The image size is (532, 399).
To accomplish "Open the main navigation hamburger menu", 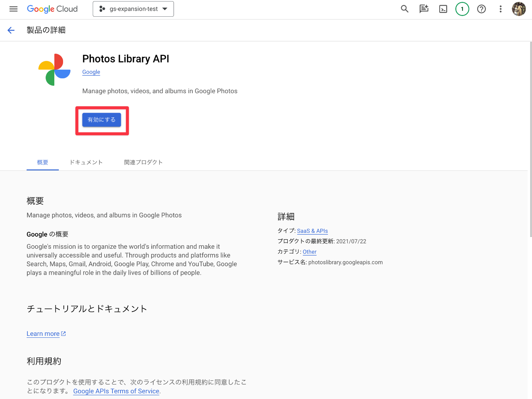I will click(x=13, y=9).
